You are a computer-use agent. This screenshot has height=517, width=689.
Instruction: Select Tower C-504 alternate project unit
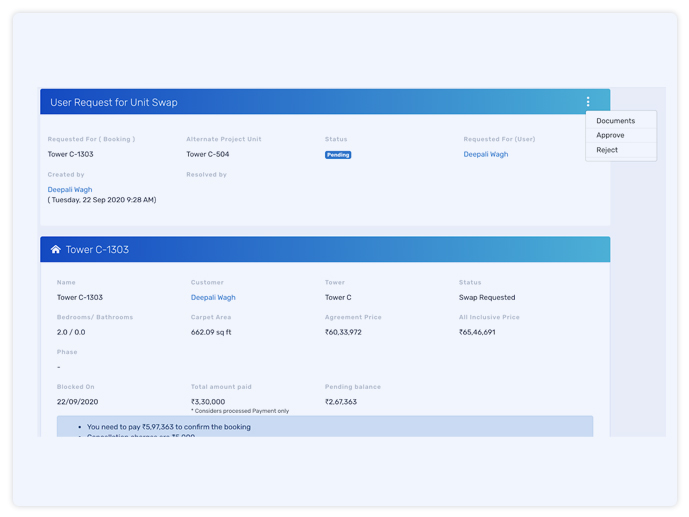point(207,154)
